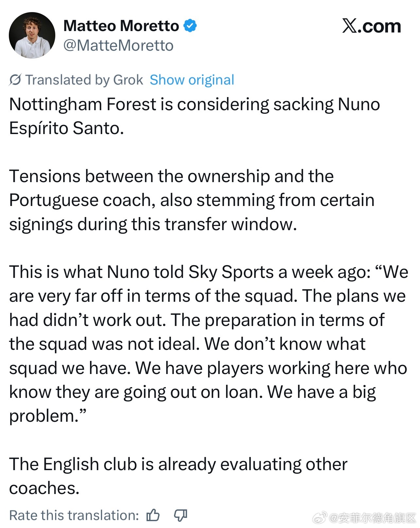Click the X.com logo
This screenshot has height=528, width=420.
pos(372,26)
